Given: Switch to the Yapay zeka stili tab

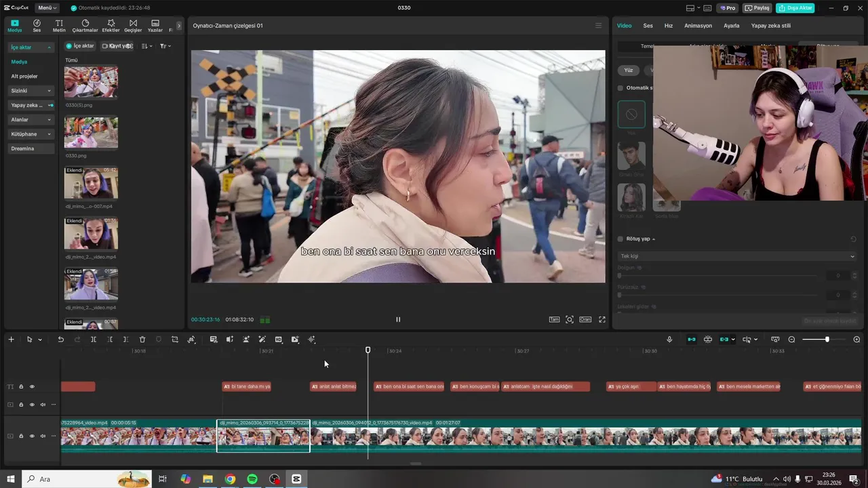Looking at the screenshot, I should pyautogui.click(x=771, y=26).
